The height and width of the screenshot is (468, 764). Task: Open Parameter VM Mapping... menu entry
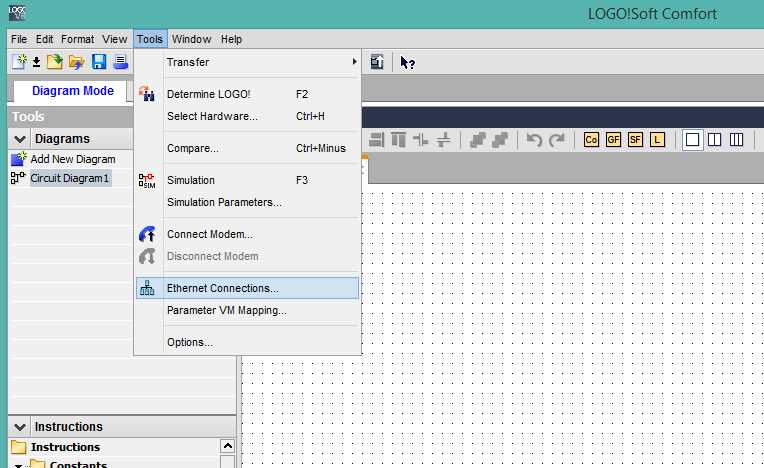click(248, 310)
